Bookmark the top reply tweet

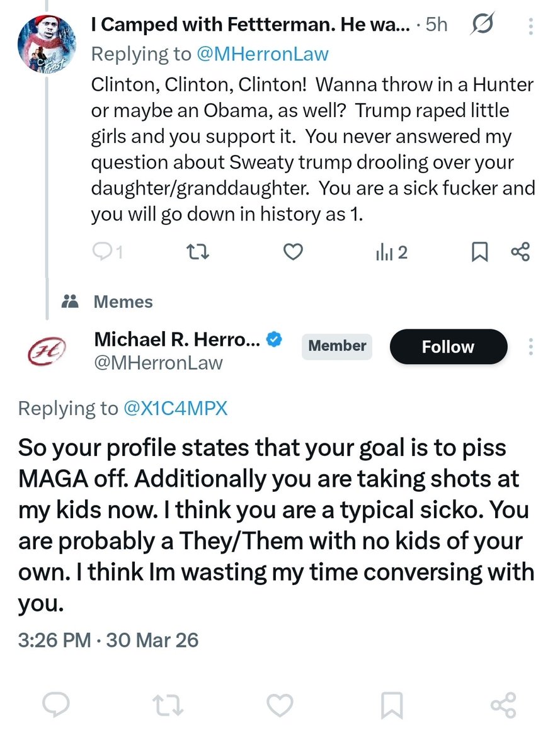tap(480, 253)
